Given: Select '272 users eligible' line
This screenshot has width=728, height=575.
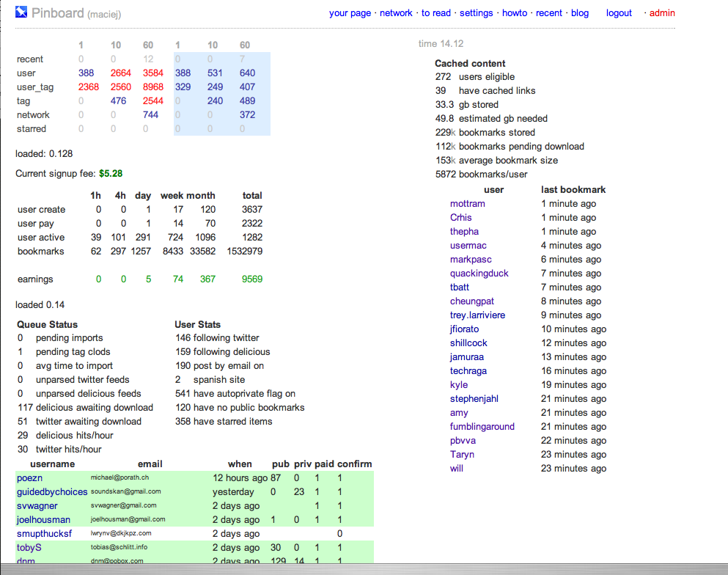Looking at the screenshot, I should click(475, 76).
